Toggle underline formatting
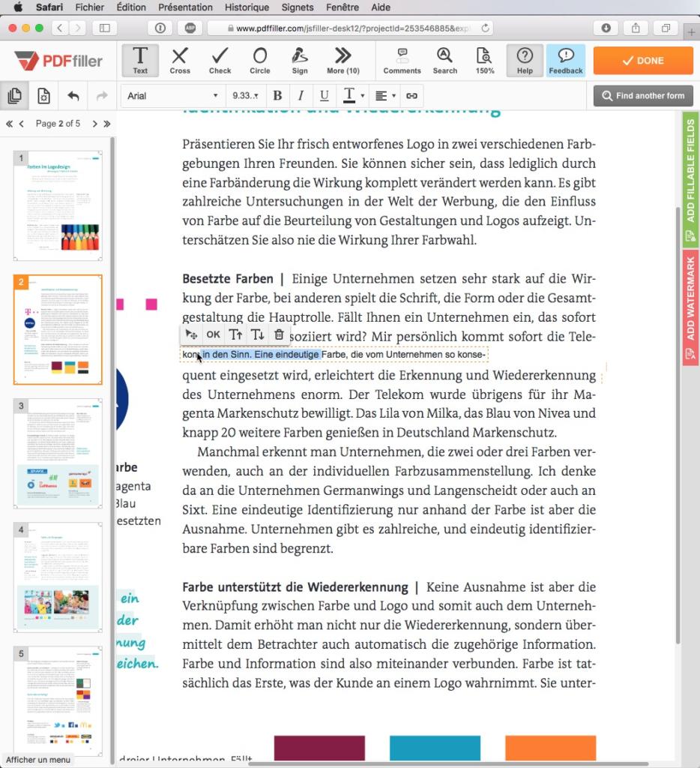Screen dimensions: 700x768 pyautogui.click(x=324, y=95)
